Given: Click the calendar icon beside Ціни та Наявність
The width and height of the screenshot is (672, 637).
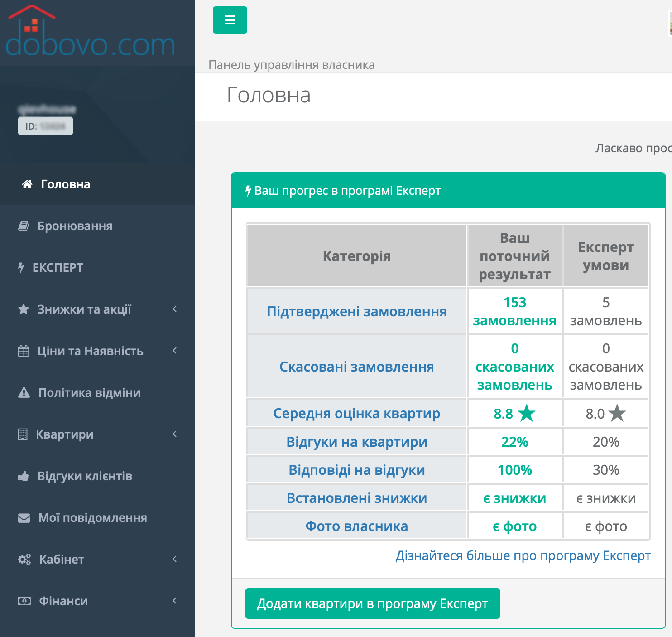Looking at the screenshot, I should click(24, 351).
